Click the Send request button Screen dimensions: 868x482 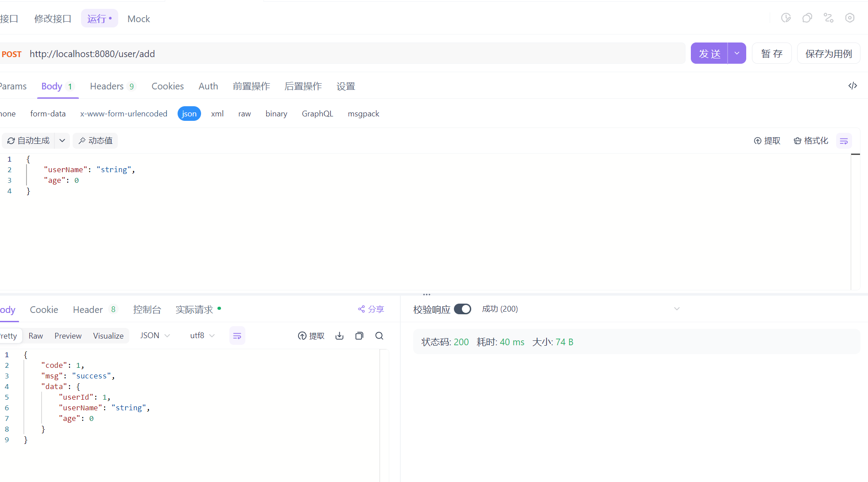click(x=709, y=54)
